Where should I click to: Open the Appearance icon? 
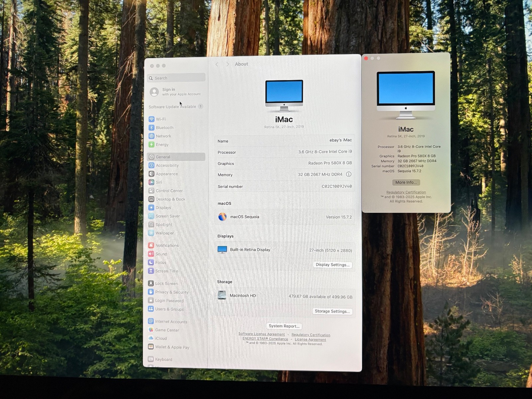pyautogui.click(x=151, y=174)
